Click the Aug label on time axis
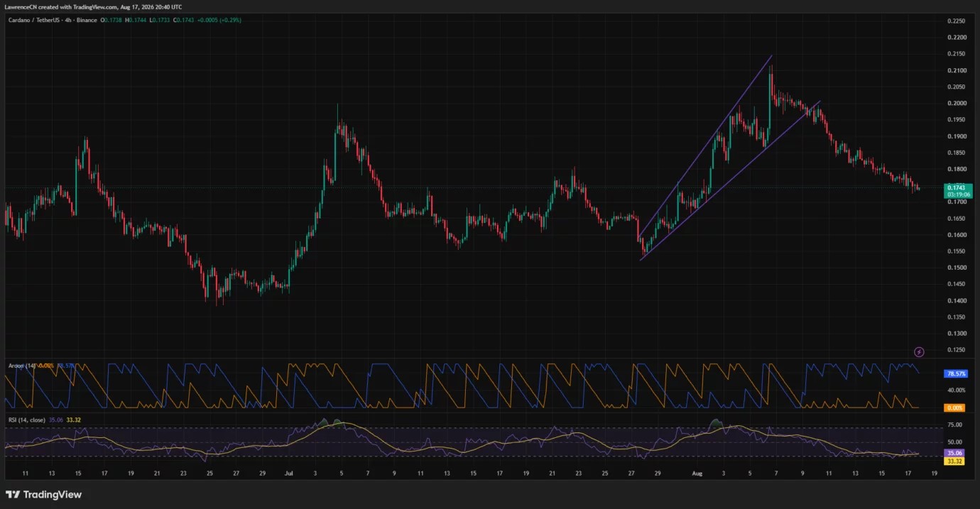The height and width of the screenshot is (509, 980). (697, 472)
